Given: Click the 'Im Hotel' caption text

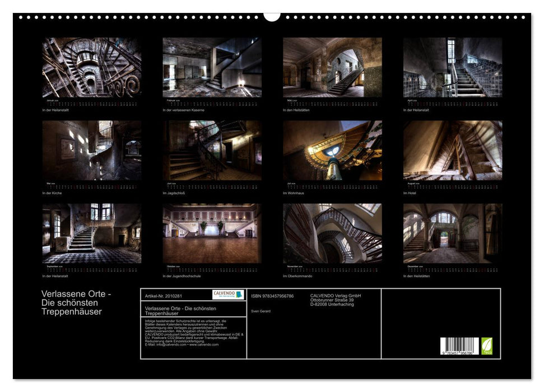Looking at the screenshot, I should [409, 193].
